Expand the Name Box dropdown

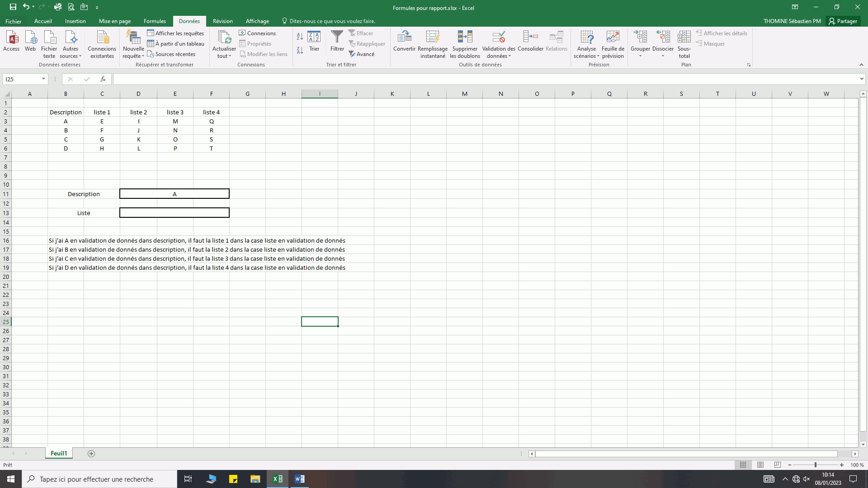[43, 79]
